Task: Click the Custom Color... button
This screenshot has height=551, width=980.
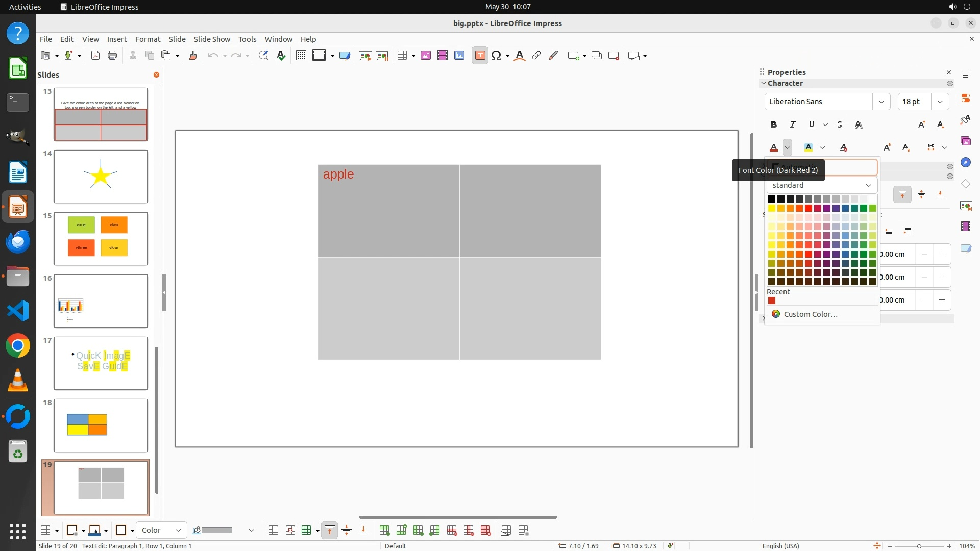Action: (x=810, y=314)
